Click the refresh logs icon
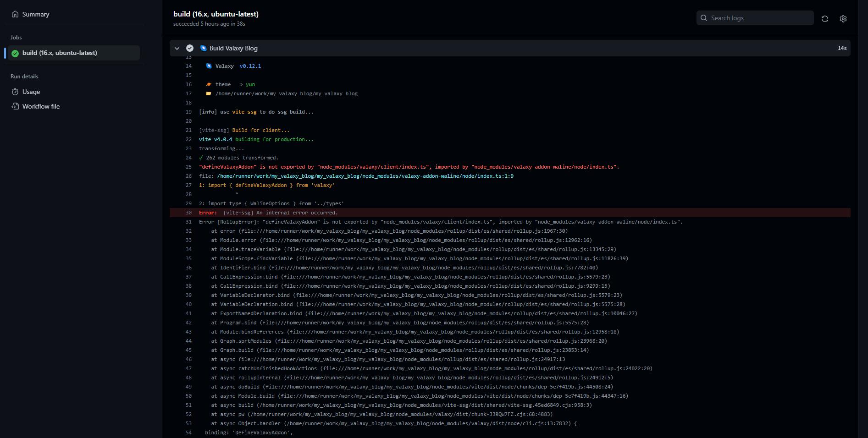Viewport: 868px width, 438px height. [825, 18]
